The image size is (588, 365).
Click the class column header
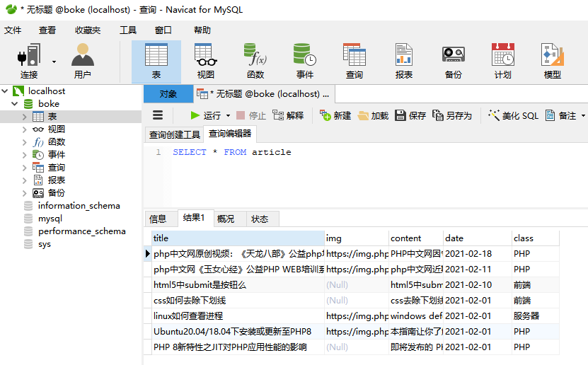(x=536, y=238)
